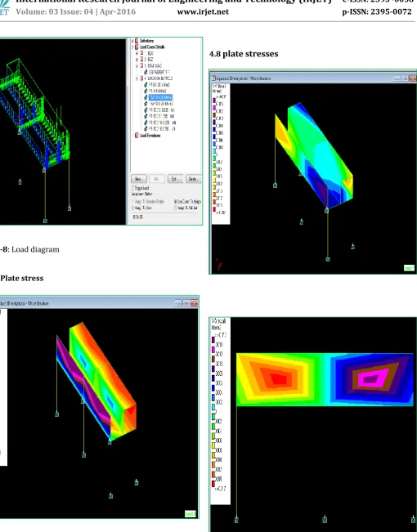417x532 pixels.
Task: Select the blue highlighted load item
Action: (160, 97)
